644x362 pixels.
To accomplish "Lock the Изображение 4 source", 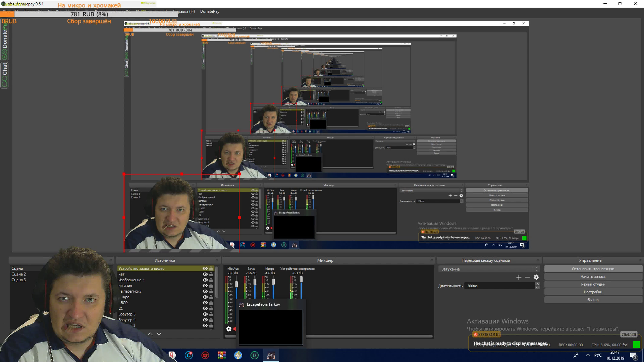I will (211, 280).
